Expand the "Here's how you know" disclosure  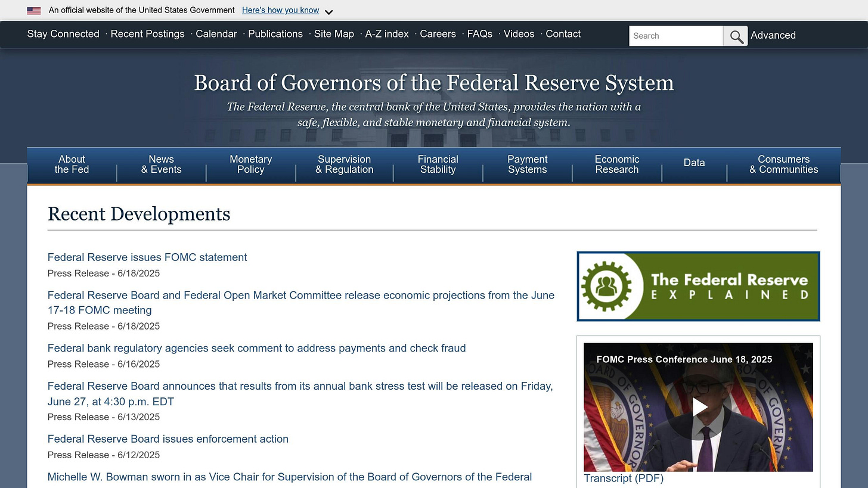[280, 10]
